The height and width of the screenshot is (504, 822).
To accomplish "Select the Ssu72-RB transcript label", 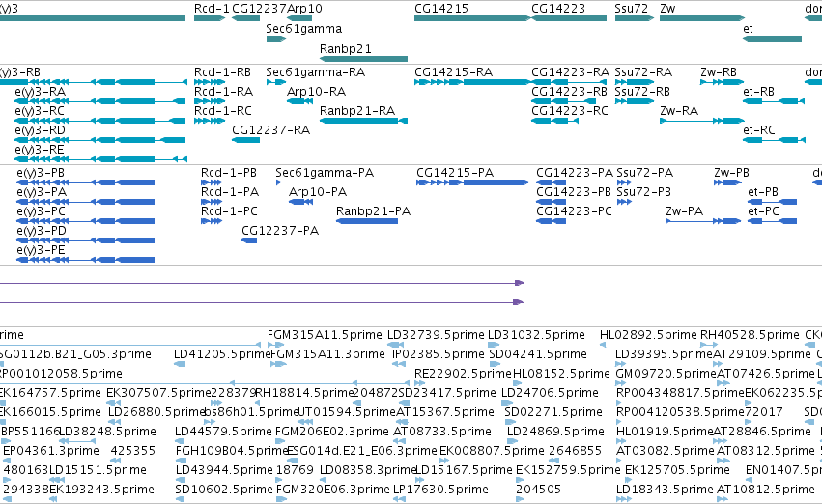I will click(642, 92).
